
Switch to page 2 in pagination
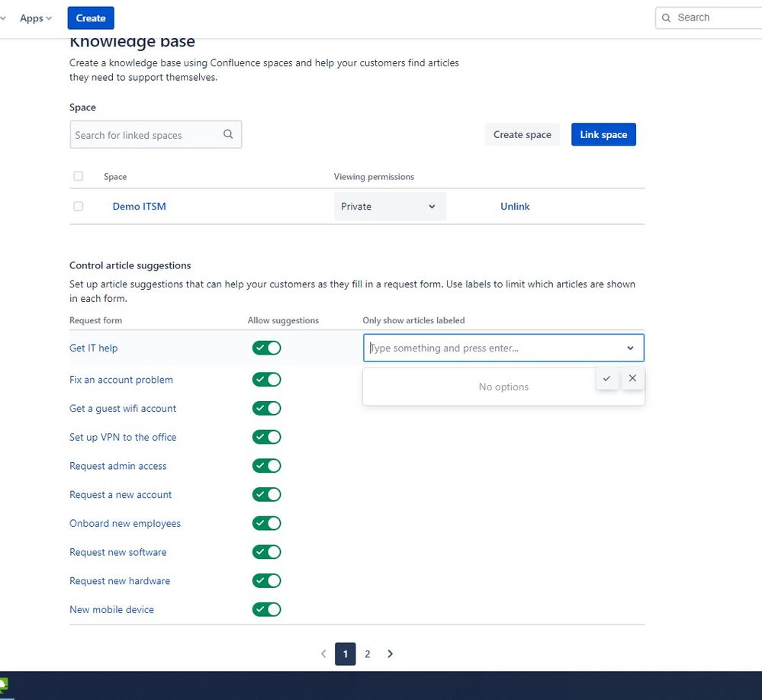pyautogui.click(x=368, y=653)
